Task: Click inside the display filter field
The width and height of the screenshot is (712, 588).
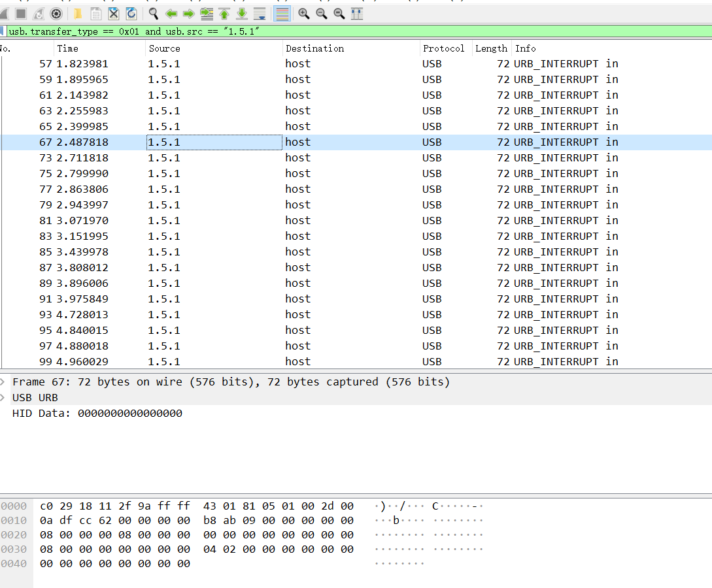Action: pyautogui.click(x=392, y=31)
